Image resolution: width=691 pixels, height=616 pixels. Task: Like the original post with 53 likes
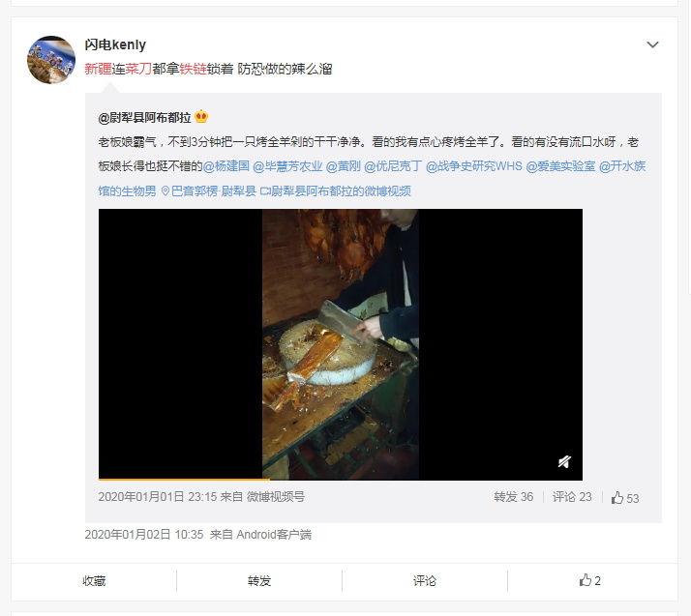point(625,498)
